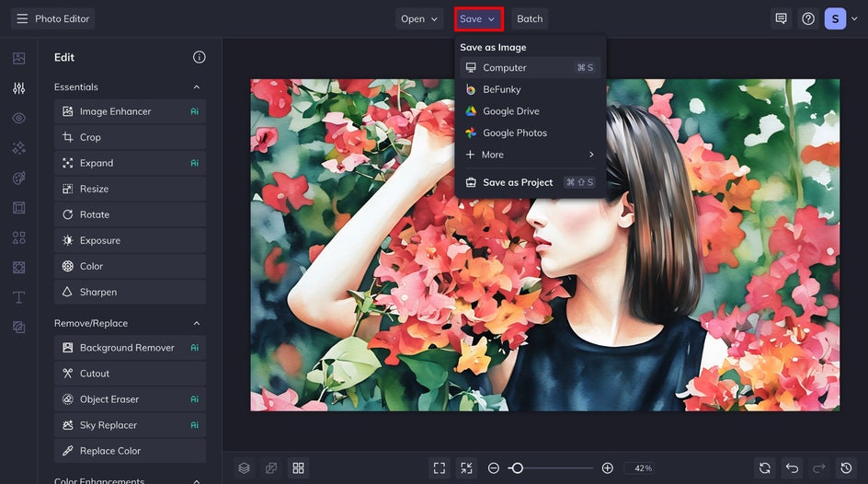
Task: Save image to Google Drive
Action: pos(530,111)
